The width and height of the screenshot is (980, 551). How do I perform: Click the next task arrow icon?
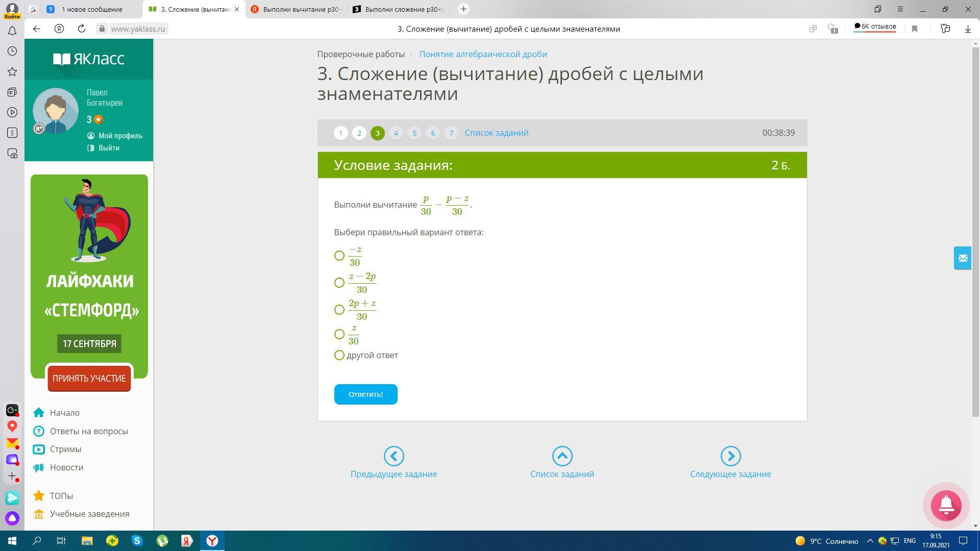pos(730,456)
